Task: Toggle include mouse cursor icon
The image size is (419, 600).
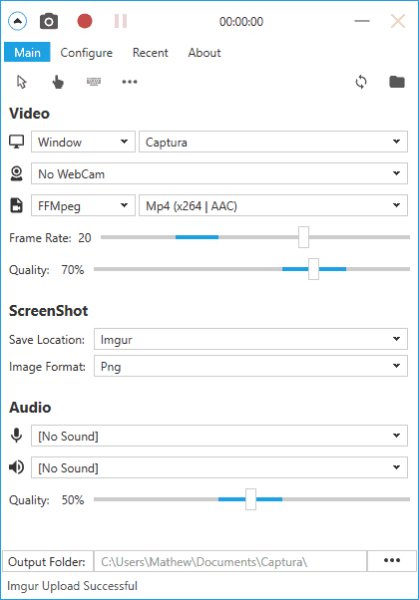Action: (x=22, y=82)
